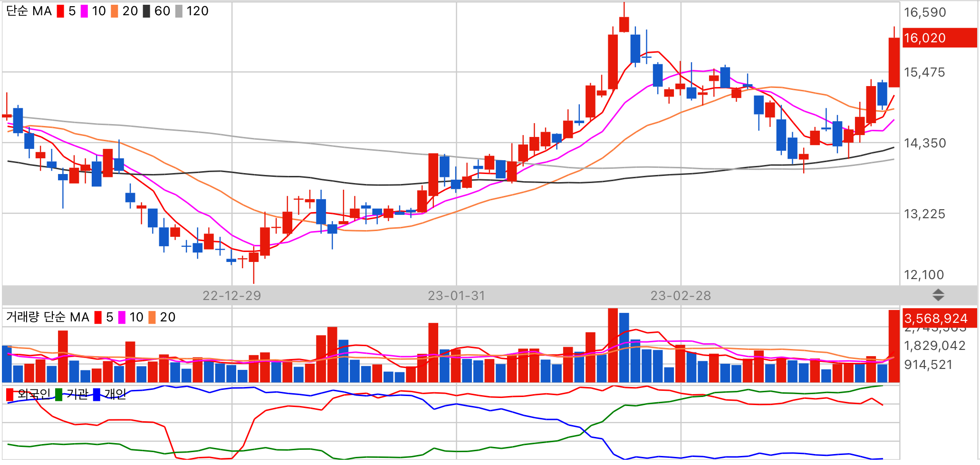Image resolution: width=980 pixels, height=465 pixels.
Task: Click the panel resize up-down arrow icon
Action: pos(938,295)
